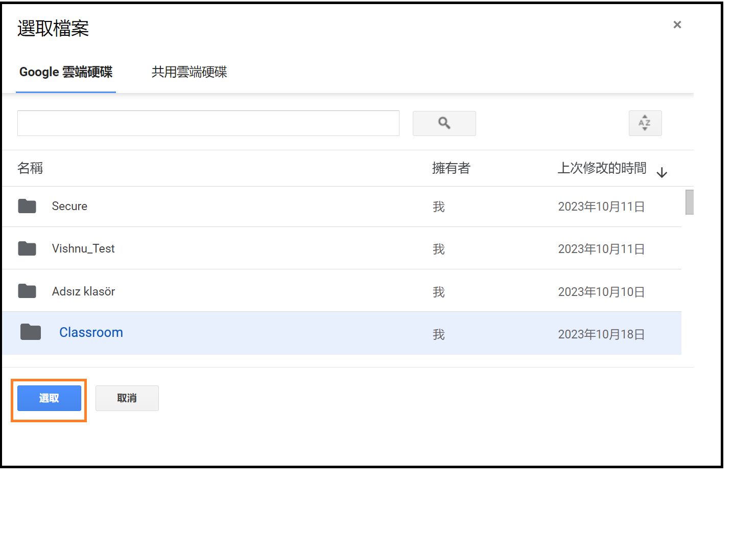756x548 pixels.
Task: Click the 擁有者 column header
Action: click(451, 168)
